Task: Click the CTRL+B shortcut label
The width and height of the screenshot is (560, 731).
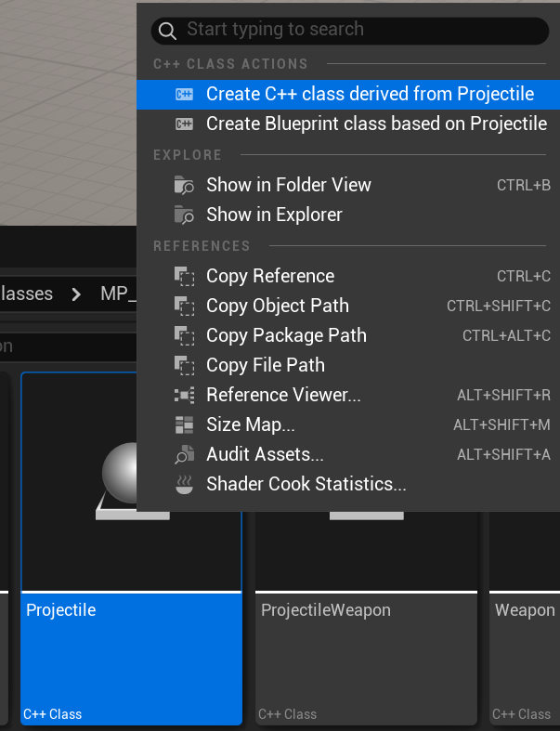Action: pyautogui.click(x=524, y=186)
